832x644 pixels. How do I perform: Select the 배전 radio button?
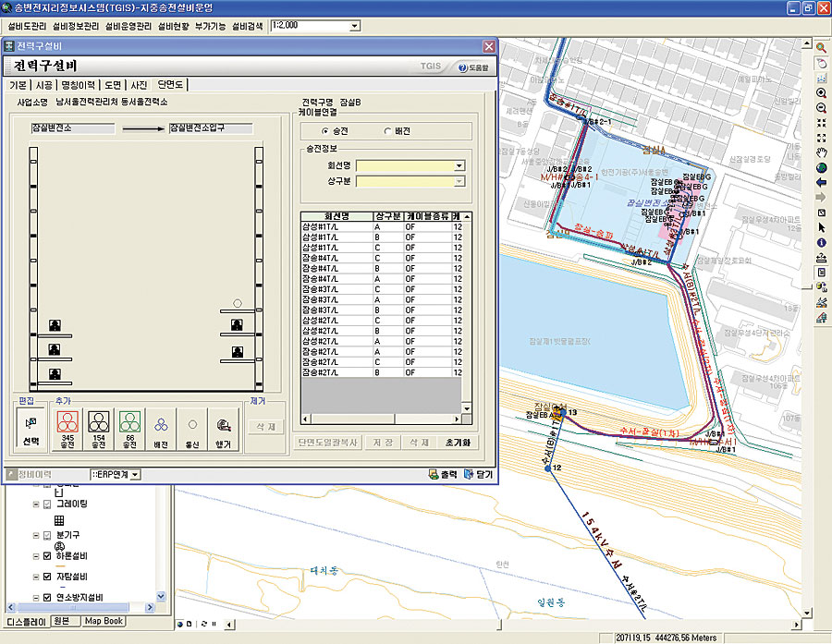click(x=388, y=131)
